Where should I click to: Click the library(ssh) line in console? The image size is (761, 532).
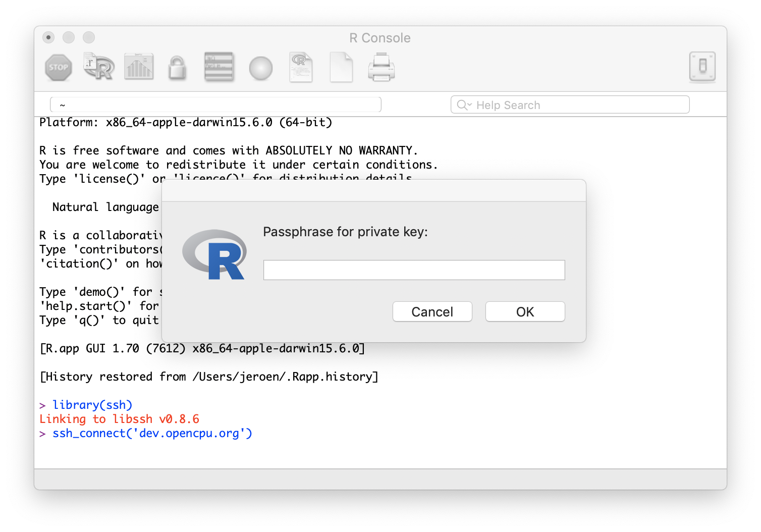coord(92,405)
